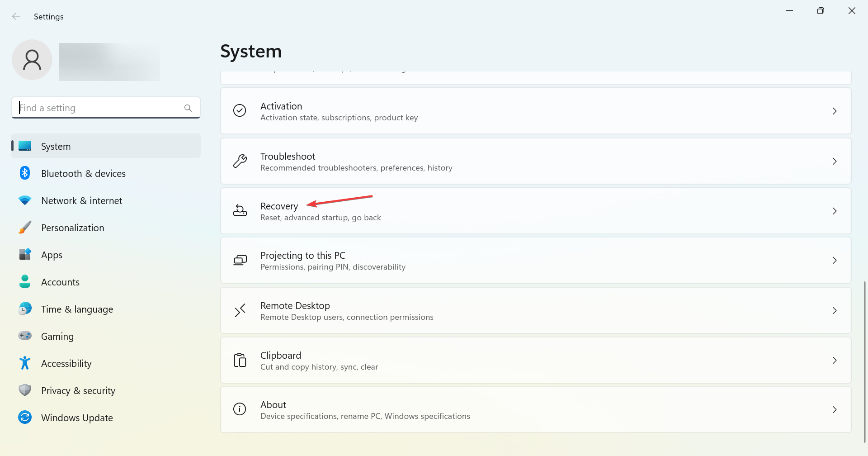The height and width of the screenshot is (456, 868).
Task: Click the Accessibility figure icon
Action: [25, 363]
